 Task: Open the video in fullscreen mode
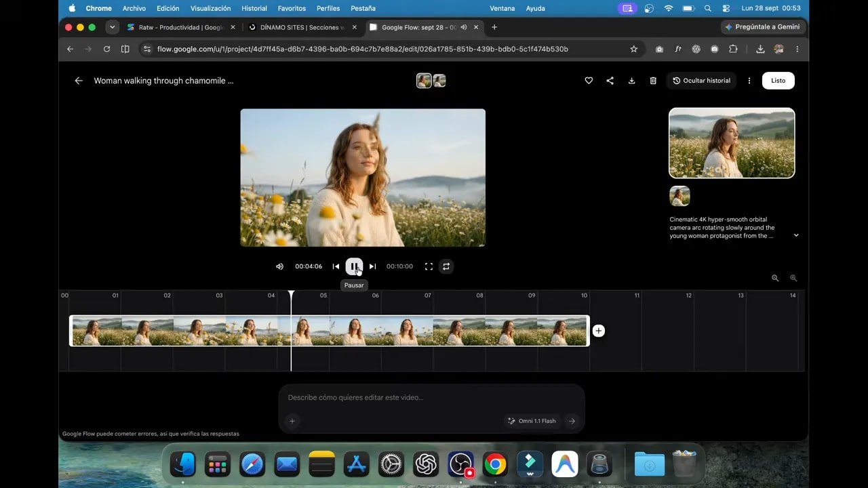pyautogui.click(x=429, y=266)
